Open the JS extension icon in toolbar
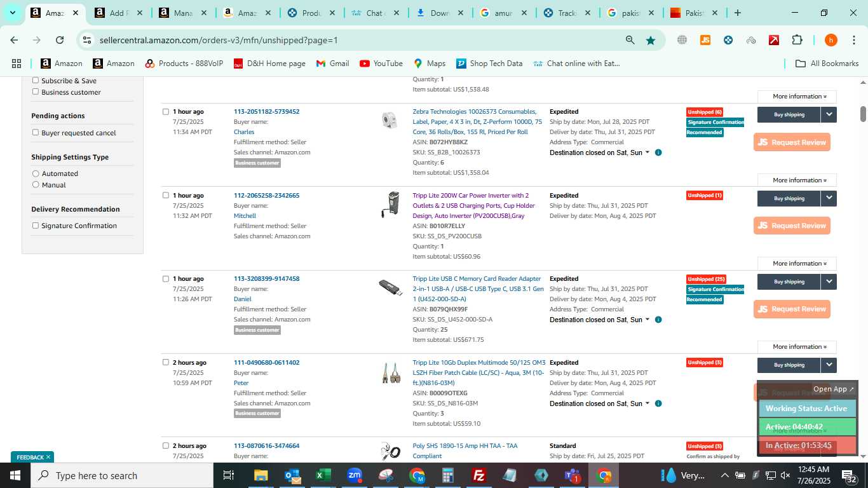The height and width of the screenshot is (488, 868). click(x=705, y=40)
